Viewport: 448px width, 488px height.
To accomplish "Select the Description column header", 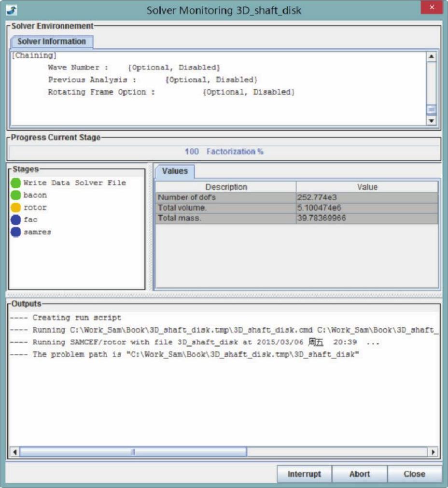I will 226,187.
